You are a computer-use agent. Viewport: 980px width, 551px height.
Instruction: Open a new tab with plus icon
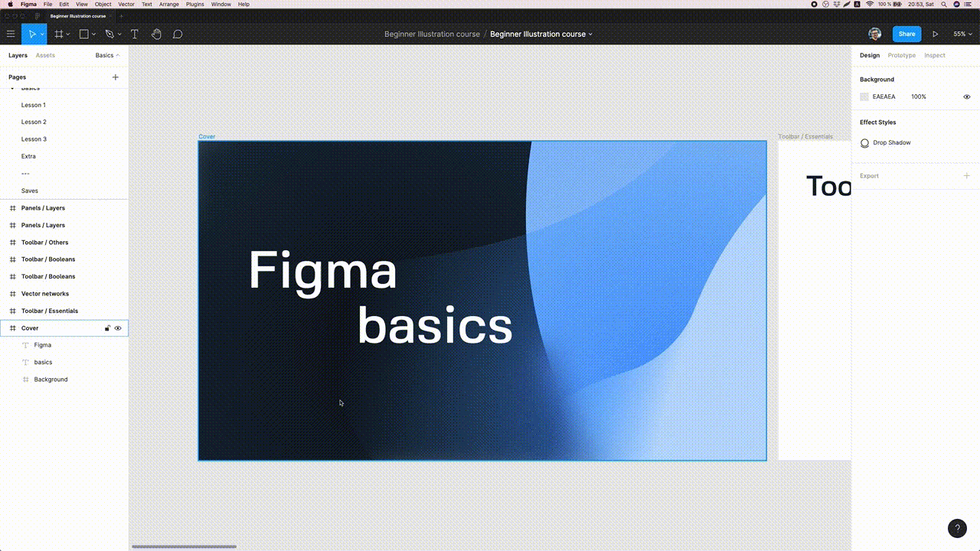pos(121,16)
